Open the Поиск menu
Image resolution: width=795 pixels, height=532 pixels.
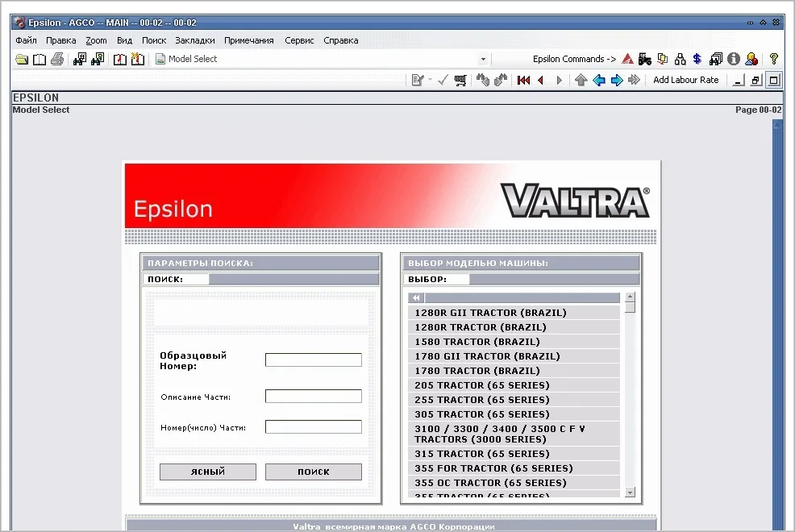point(154,40)
